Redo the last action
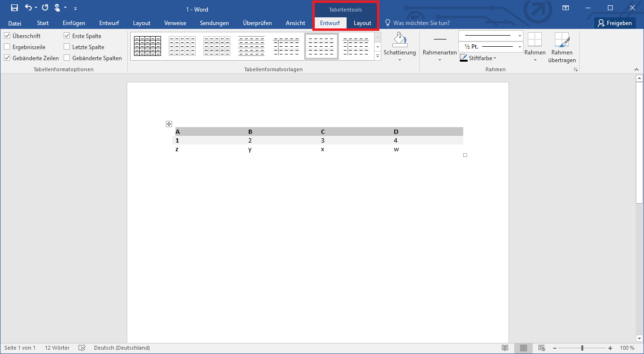This screenshot has width=644, height=354. point(45,8)
